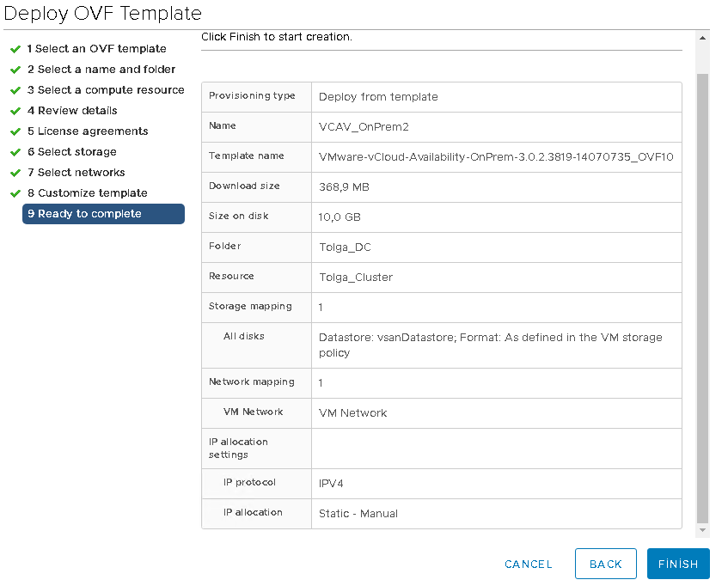Click the vertical scrollbar thumb
728x586 pixels.
pyautogui.click(x=702, y=298)
